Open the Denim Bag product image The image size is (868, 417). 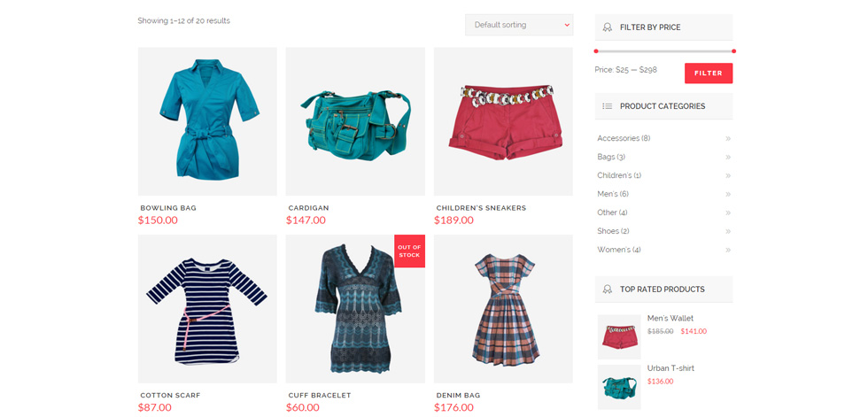coord(503,309)
